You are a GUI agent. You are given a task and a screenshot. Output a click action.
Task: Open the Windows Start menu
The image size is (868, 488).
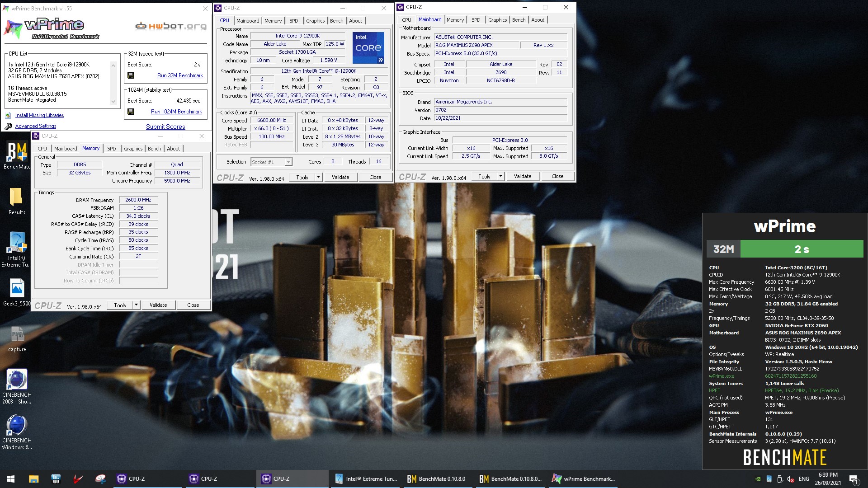pyautogui.click(x=11, y=479)
